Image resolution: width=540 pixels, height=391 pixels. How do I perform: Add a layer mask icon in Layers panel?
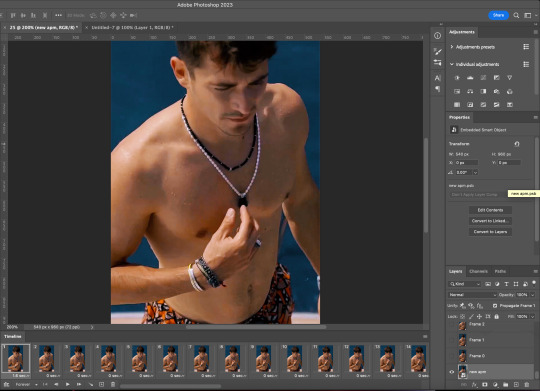point(485,384)
